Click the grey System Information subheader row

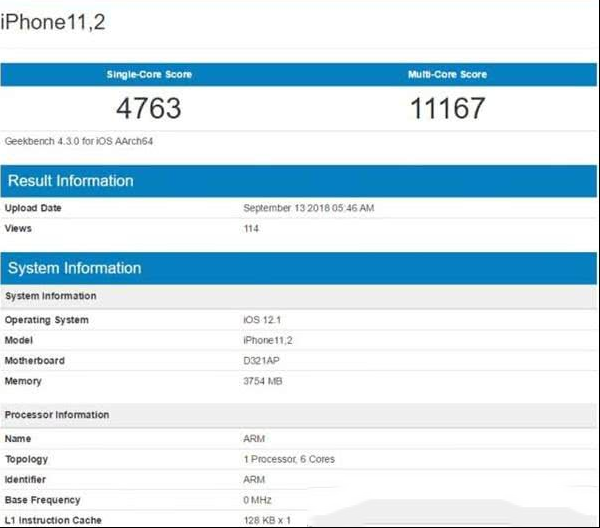[298, 296]
